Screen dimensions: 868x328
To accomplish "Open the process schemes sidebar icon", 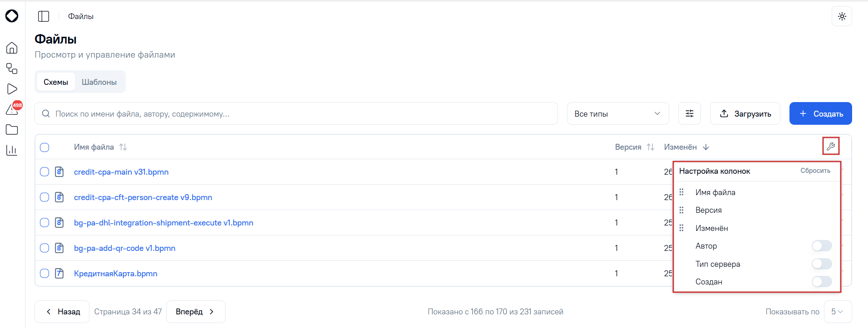I will [x=12, y=69].
